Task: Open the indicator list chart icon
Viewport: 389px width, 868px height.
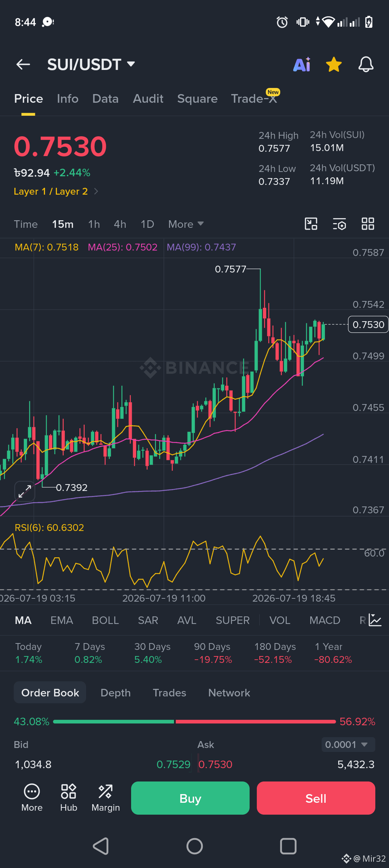Action: [375, 620]
